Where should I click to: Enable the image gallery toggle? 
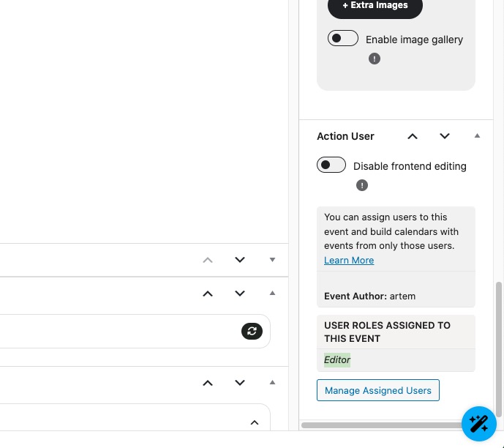coord(343,39)
